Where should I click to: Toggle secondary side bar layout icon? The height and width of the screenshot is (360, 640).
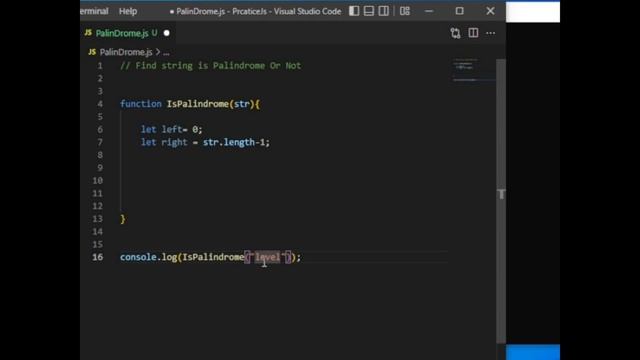click(x=384, y=11)
